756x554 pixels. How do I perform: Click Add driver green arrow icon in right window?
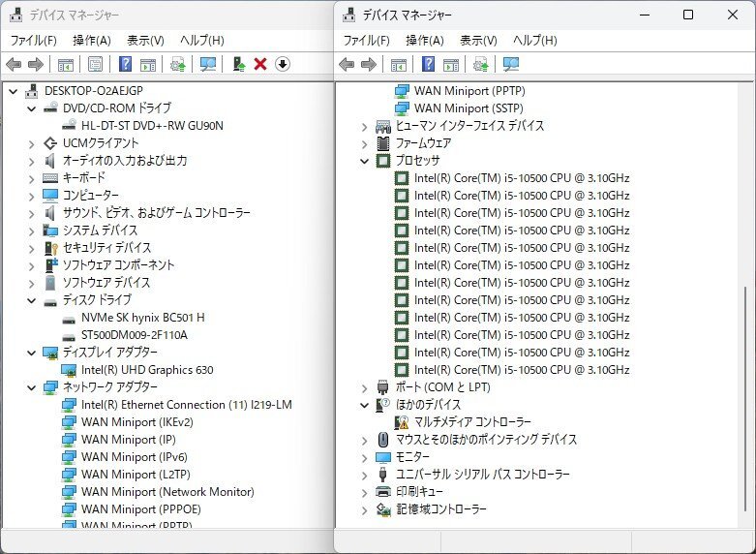[481, 64]
